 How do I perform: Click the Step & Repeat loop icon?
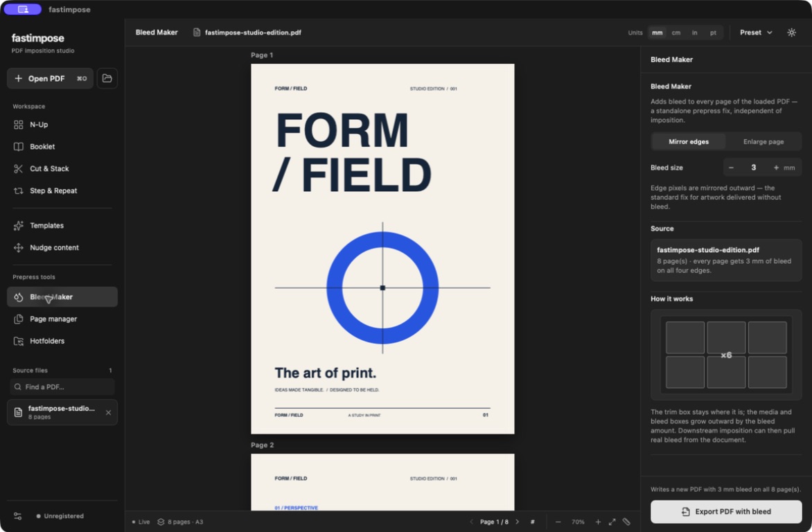(x=19, y=190)
